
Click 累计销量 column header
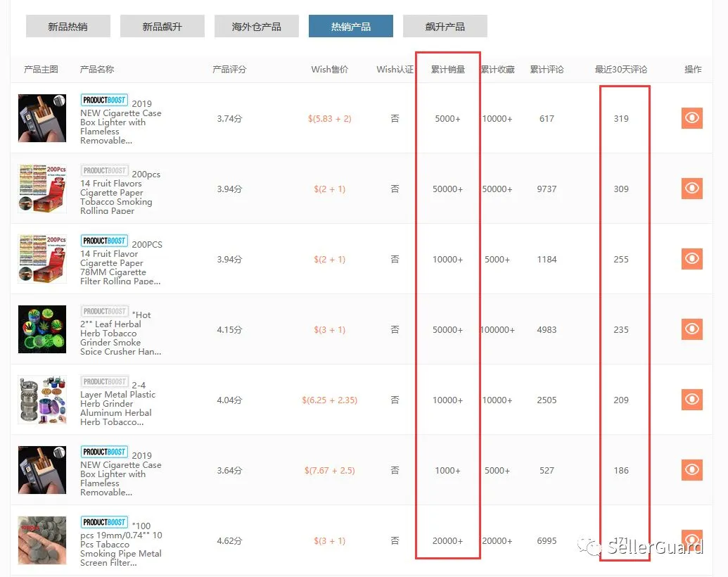click(447, 70)
